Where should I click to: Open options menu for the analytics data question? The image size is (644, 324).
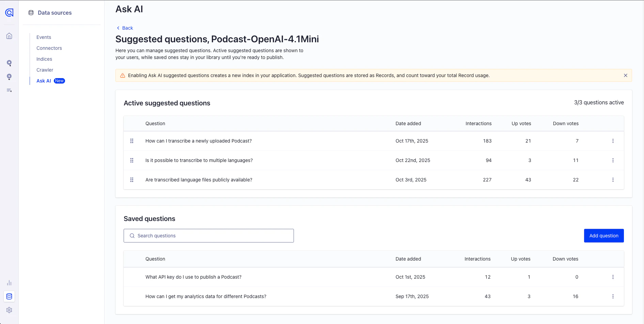(x=613, y=296)
